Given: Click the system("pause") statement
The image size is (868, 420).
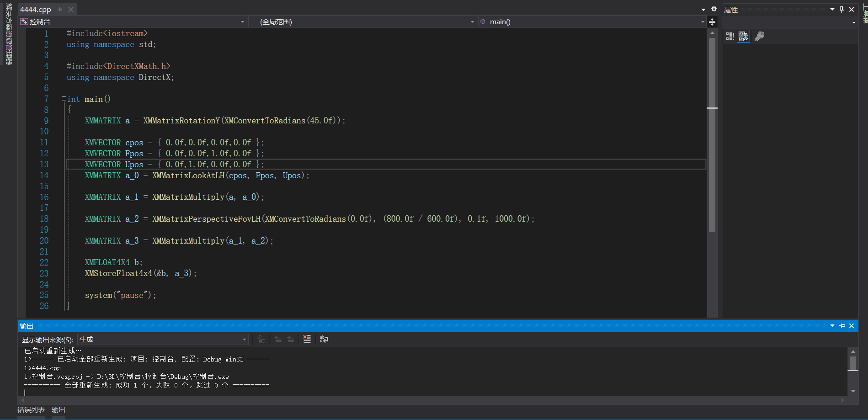Looking at the screenshot, I should click(120, 295).
